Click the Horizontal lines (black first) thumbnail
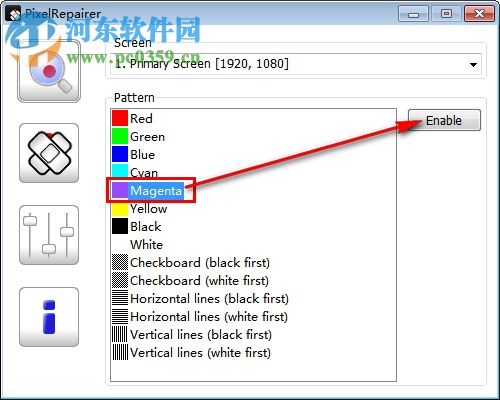The image size is (500, 400). (x=120, y=298)
